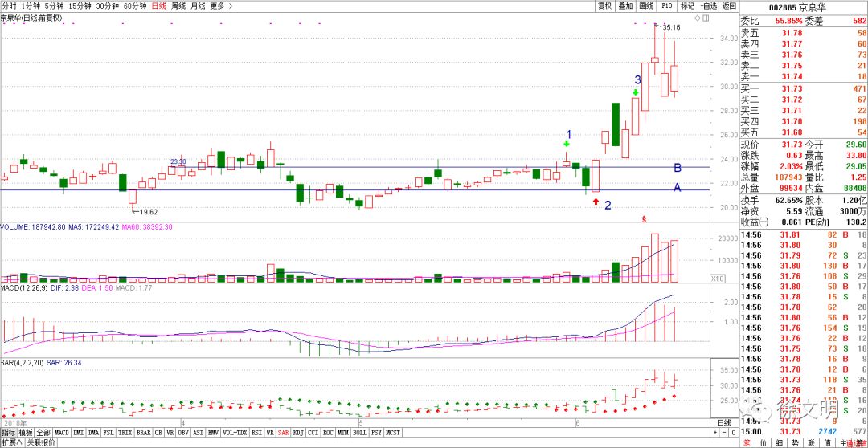Click the minus zoom-out button below 日线
868x448 pixels.
pyautogui.click(x=725, y=432)
